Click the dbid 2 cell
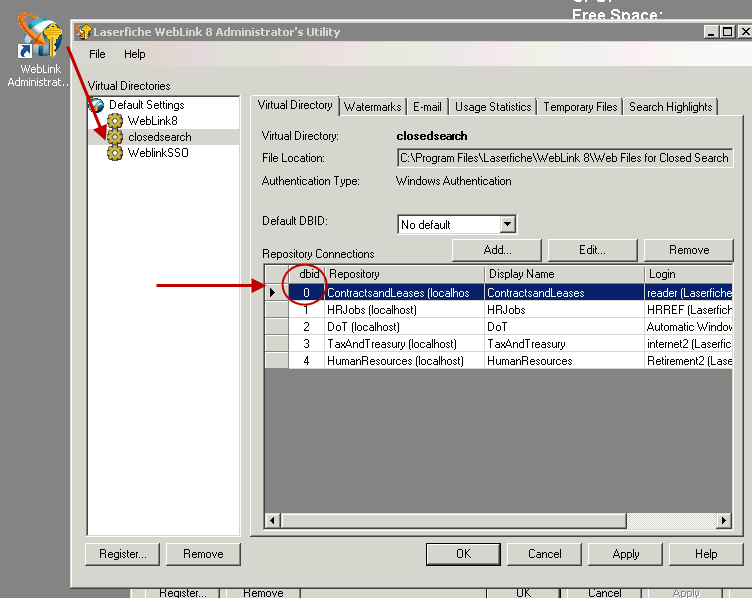The image size is (752, 598). click(x=307, y=327)
